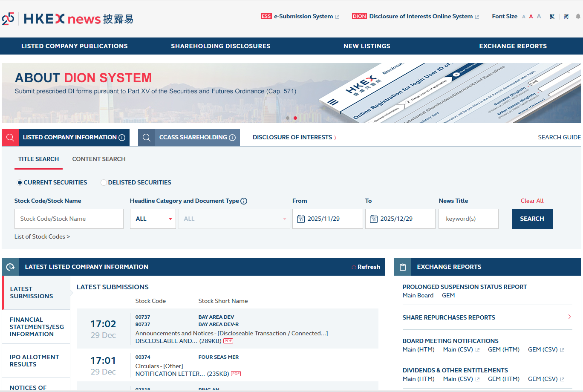Image resolution: width=583 pixels, height=392 pixels.
Task: Click the Exchange Reports clipboard icon
Action: (402, 267)
